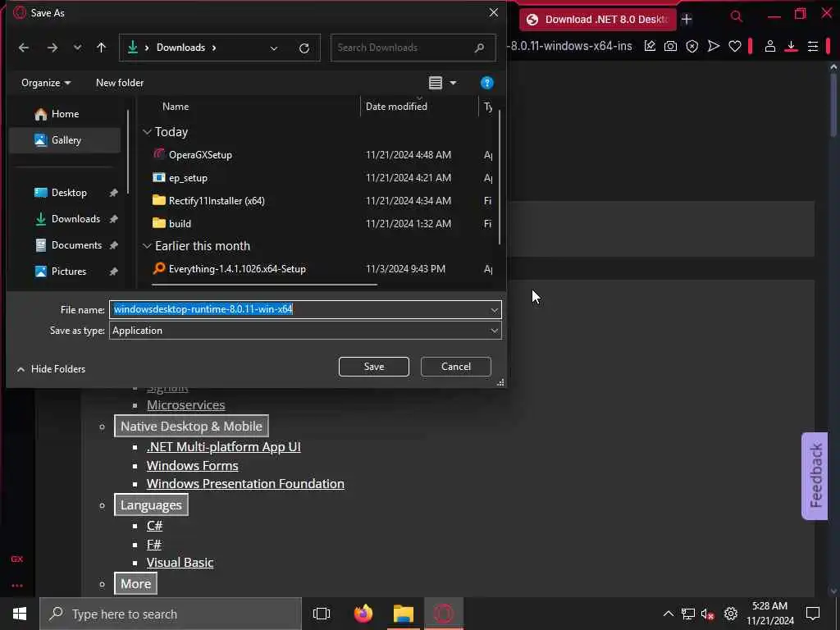Open Pictures in the navigation pane
The width and height of the screenshot is (840, 630).
pos(69,272)
